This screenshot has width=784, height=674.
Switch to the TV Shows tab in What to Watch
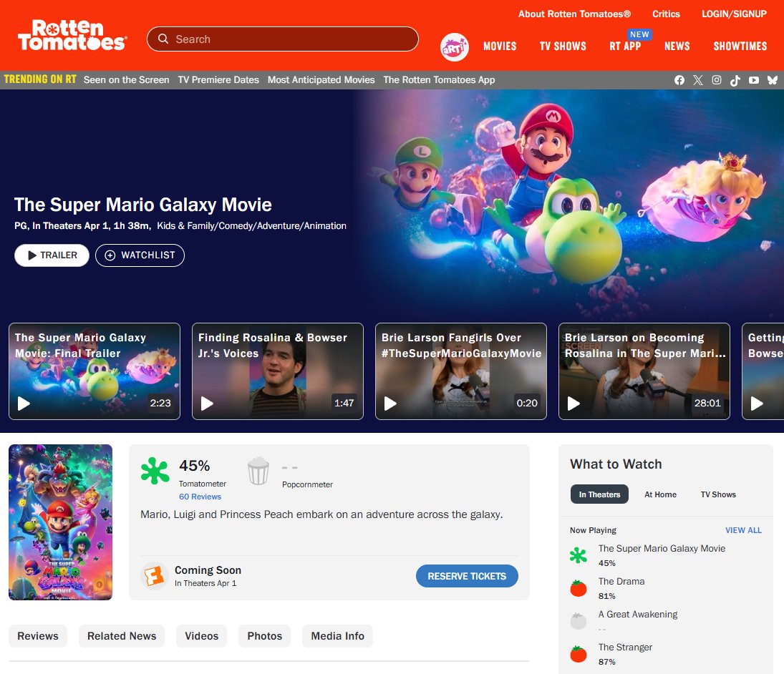click(718, 494)
